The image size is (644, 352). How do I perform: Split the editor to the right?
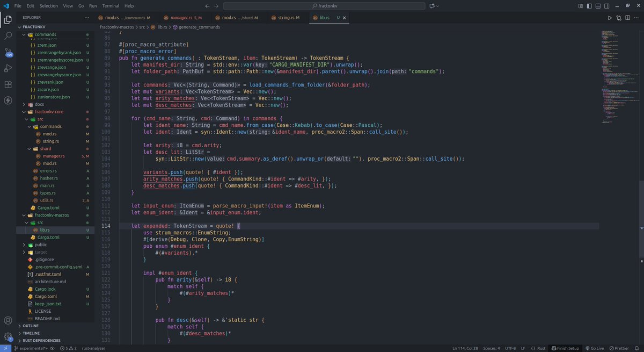click(x=627, y=18)
